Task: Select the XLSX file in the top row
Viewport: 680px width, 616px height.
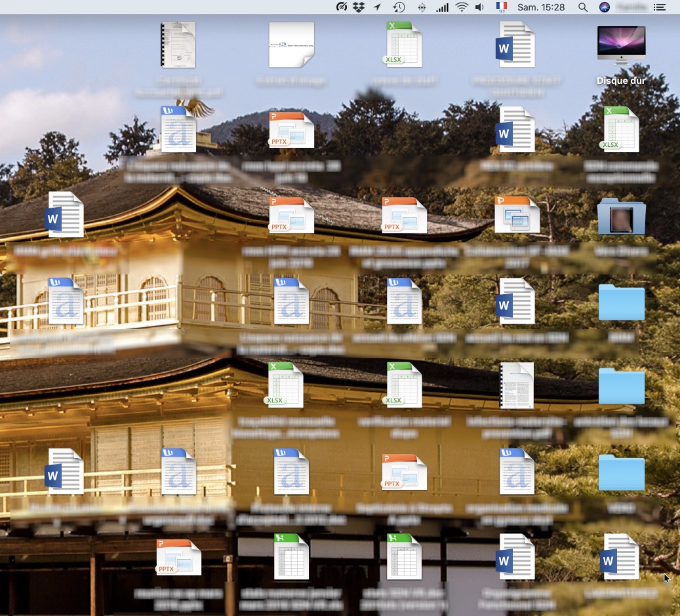Action: point(403,45)
